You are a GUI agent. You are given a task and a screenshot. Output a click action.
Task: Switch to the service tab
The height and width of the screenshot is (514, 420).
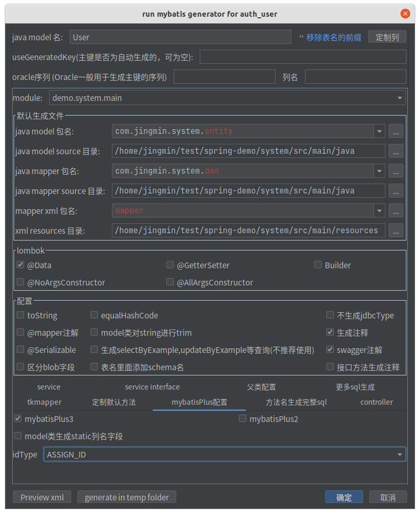pyautogui.click(x=49, y=387)
